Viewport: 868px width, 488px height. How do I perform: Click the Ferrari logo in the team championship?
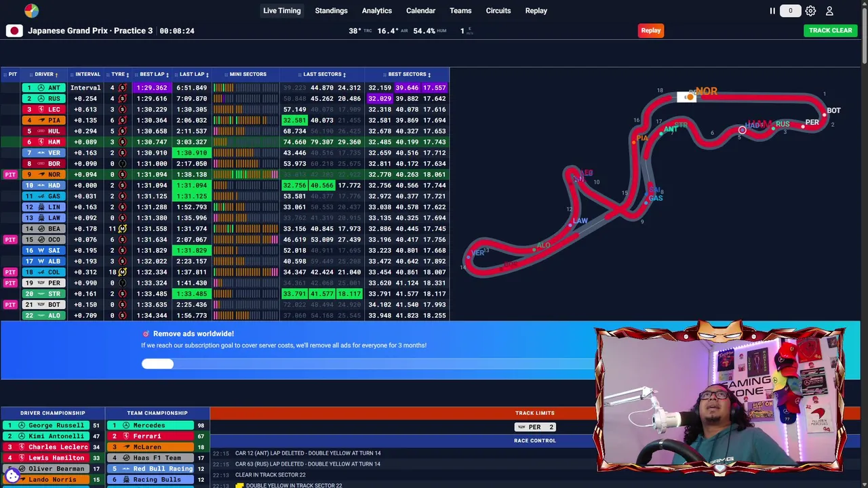[125, 436]
